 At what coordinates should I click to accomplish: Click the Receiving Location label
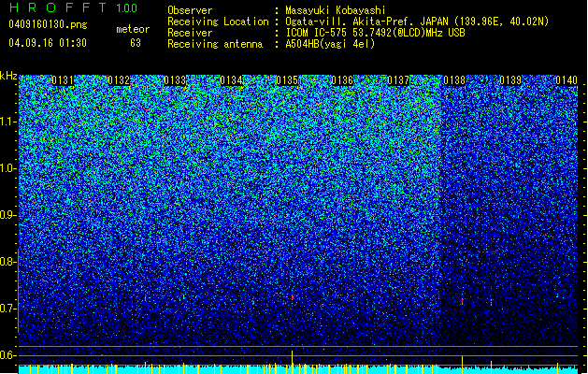point(218,22)
